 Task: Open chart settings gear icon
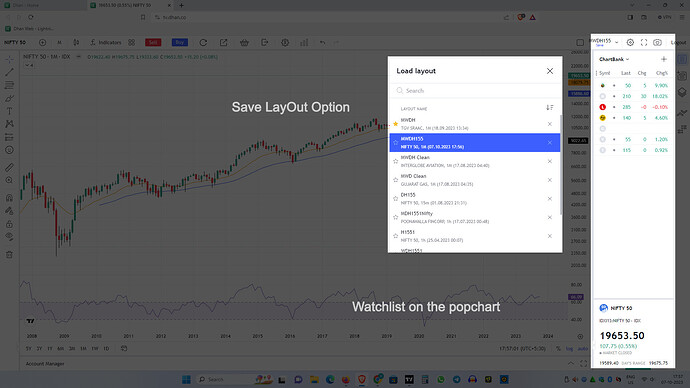pos(630,42)
